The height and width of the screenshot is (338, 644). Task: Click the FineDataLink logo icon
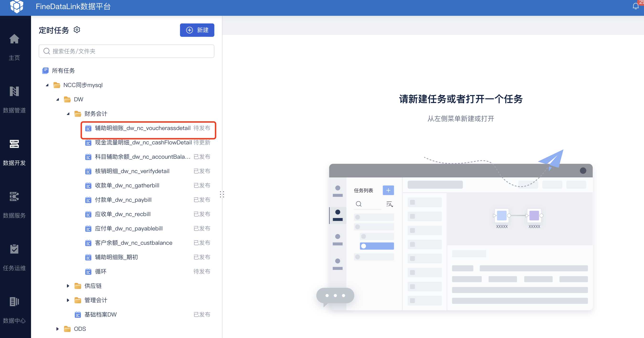point(16,6)
